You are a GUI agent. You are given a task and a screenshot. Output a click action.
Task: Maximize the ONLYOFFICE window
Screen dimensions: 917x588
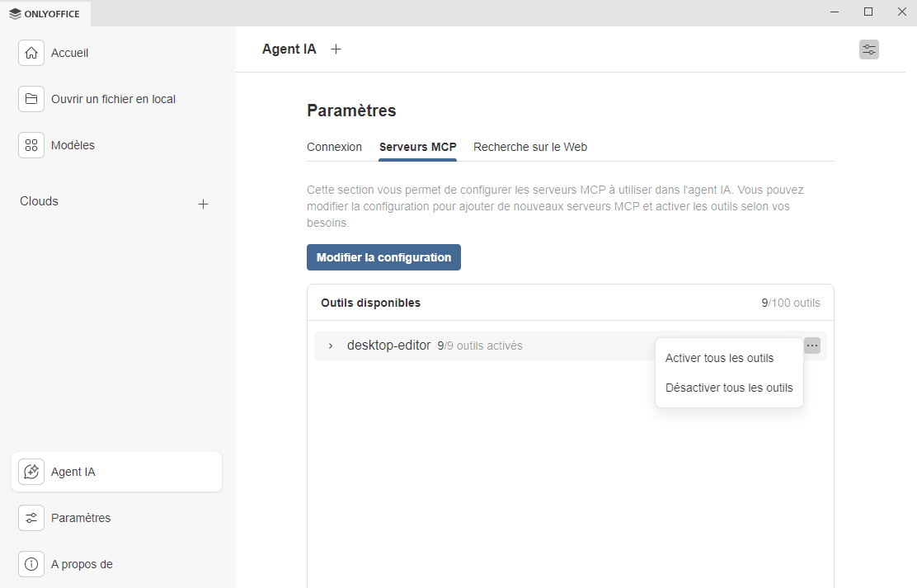pyautogui.click(x=868, y=12)
